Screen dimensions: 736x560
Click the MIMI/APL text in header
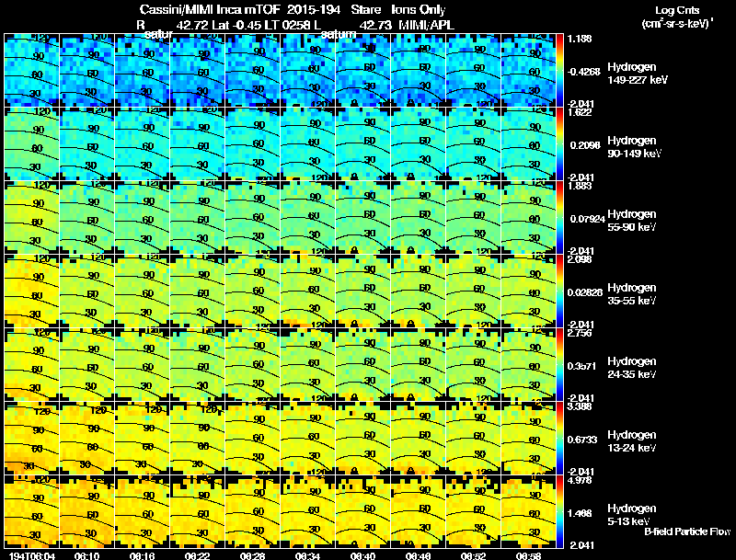(x=426, y=26)
